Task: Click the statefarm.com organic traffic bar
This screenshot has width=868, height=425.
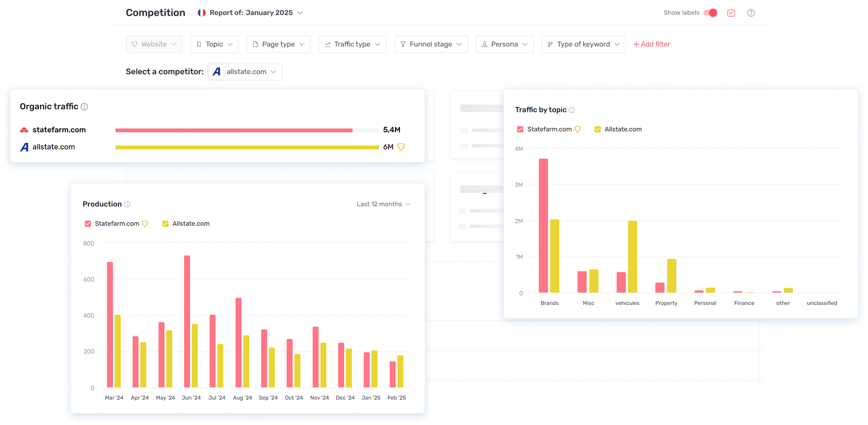Action: pyautogui.click(x=234, y=130)
